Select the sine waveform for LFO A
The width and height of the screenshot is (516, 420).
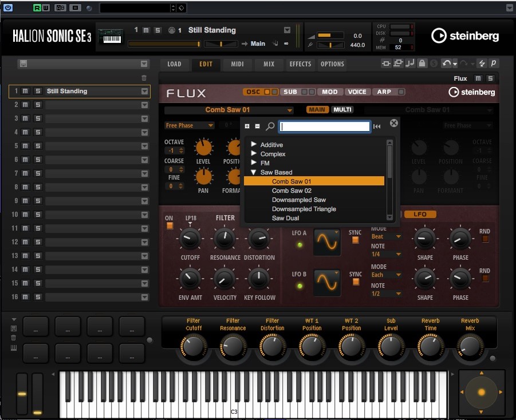(x=327, y=241)
